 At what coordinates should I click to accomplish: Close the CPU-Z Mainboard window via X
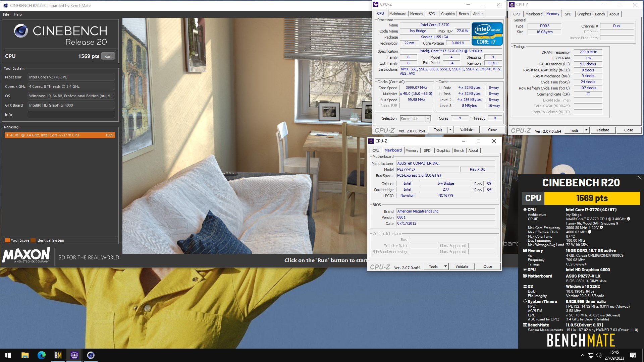pos(494,141)
